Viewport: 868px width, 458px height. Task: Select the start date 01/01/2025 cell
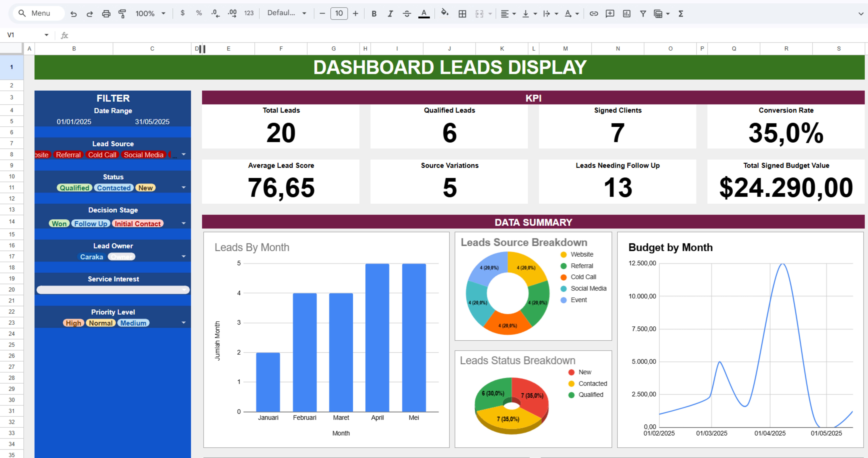pyautogui.click(x=74, y=122)
